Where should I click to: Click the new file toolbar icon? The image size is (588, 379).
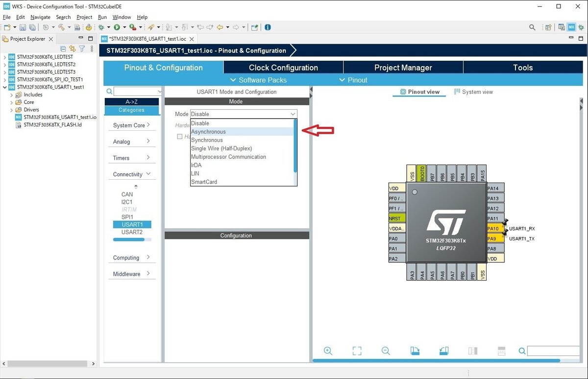point(7,27)
